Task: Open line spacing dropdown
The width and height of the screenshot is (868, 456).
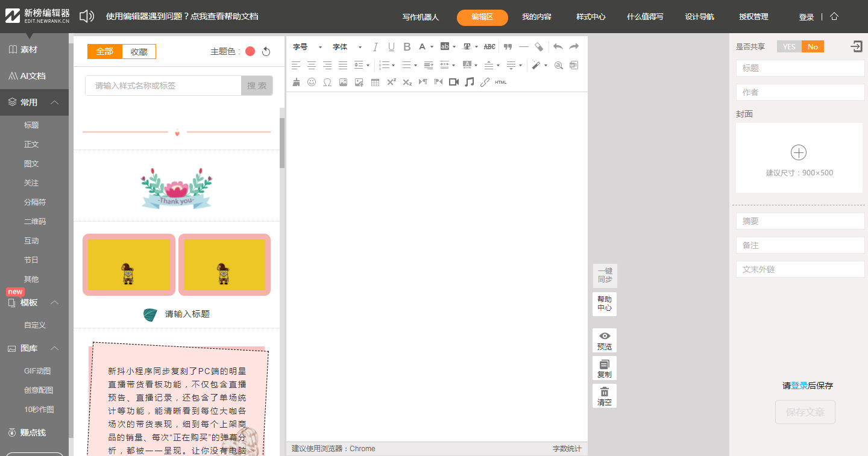Action: [368, 65]
